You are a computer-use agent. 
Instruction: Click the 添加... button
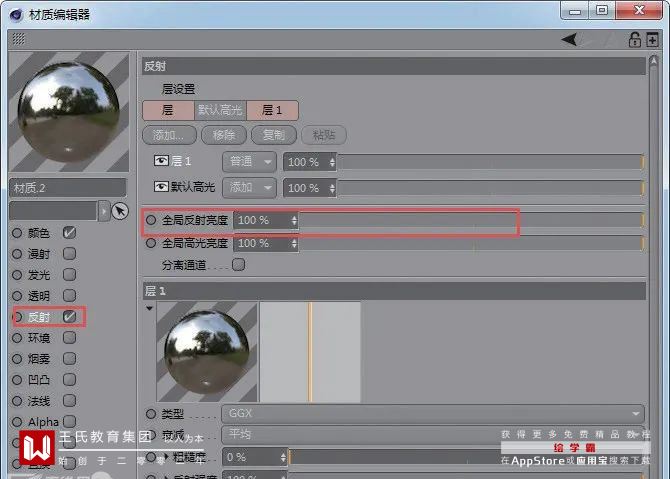[169, 135]
